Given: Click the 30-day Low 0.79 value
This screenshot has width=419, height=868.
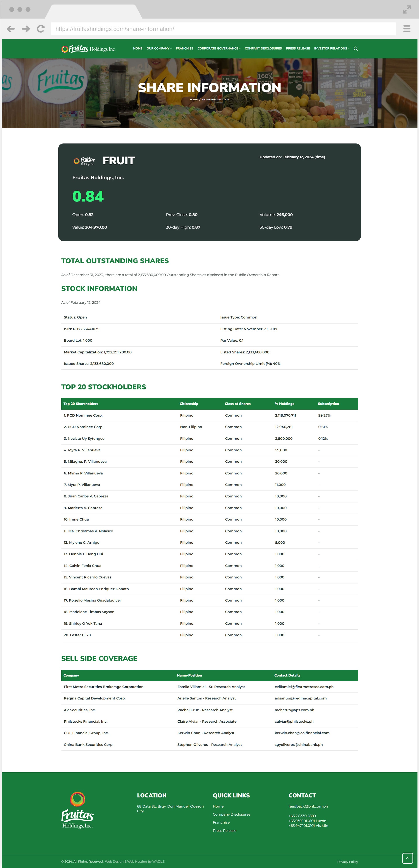Looking at the screenshot, I should pos(276,227).
